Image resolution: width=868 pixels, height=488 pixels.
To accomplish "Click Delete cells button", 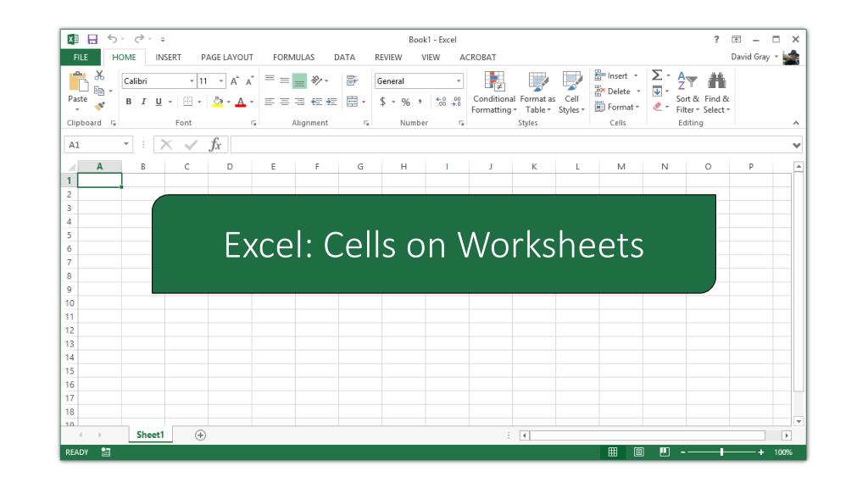I will [618, 91].
